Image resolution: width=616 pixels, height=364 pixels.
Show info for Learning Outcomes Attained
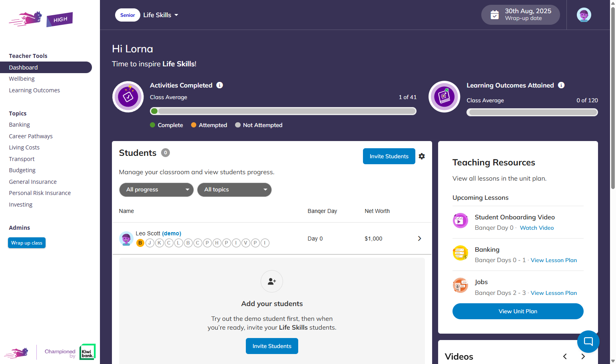[561, 85]
